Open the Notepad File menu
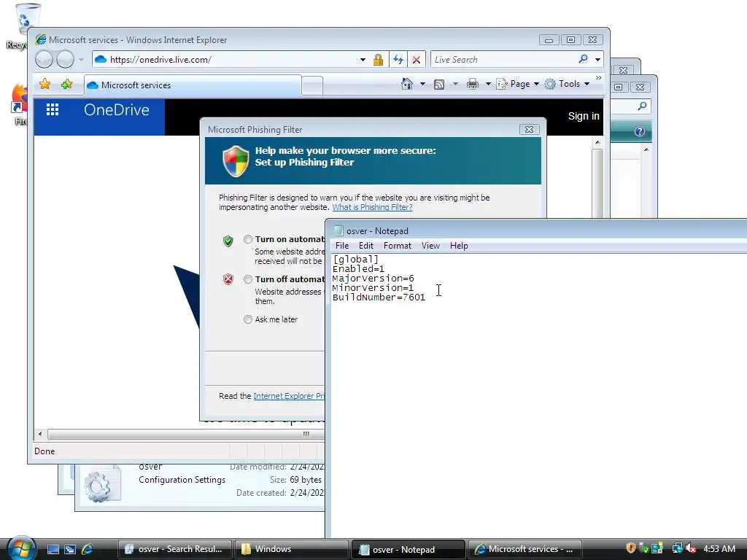747x560 pixels. coord(342,246)
